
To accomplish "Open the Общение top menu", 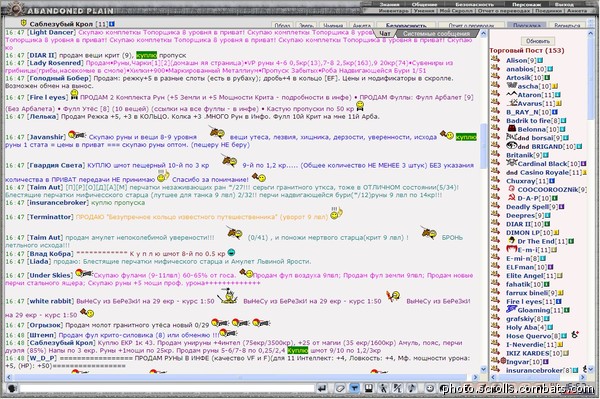I will point(424,5).
